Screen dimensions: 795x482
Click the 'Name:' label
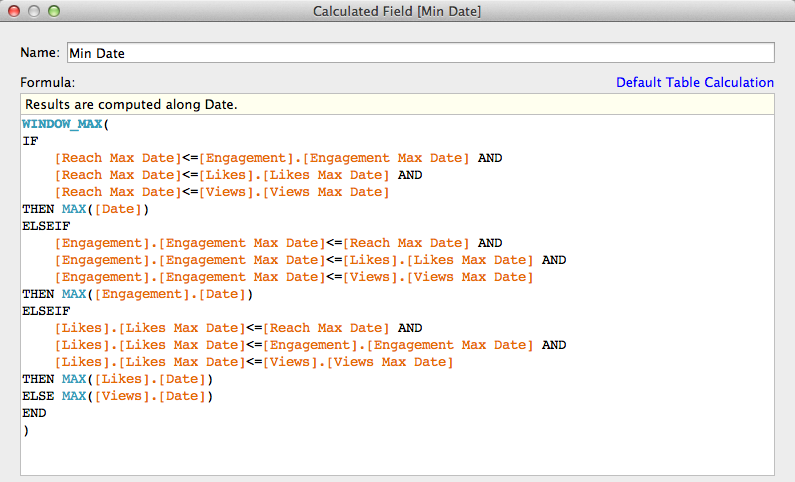(40, 52)
